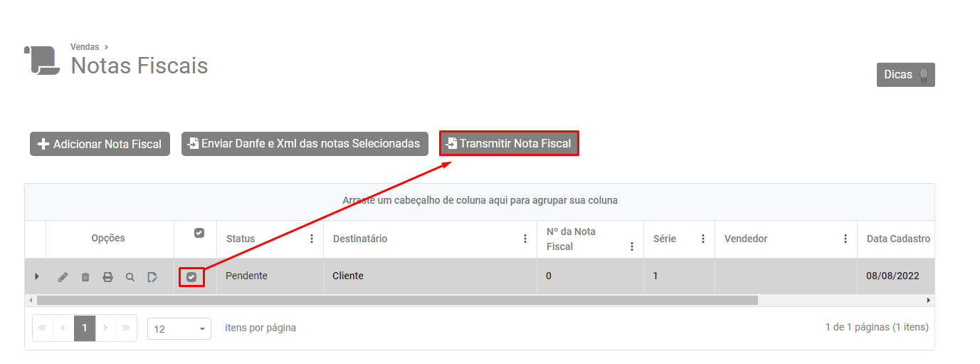This screenshot has width=980, height=364.
Task: Click the horizontal scrollbar thumb
Action: click(397, 301)
